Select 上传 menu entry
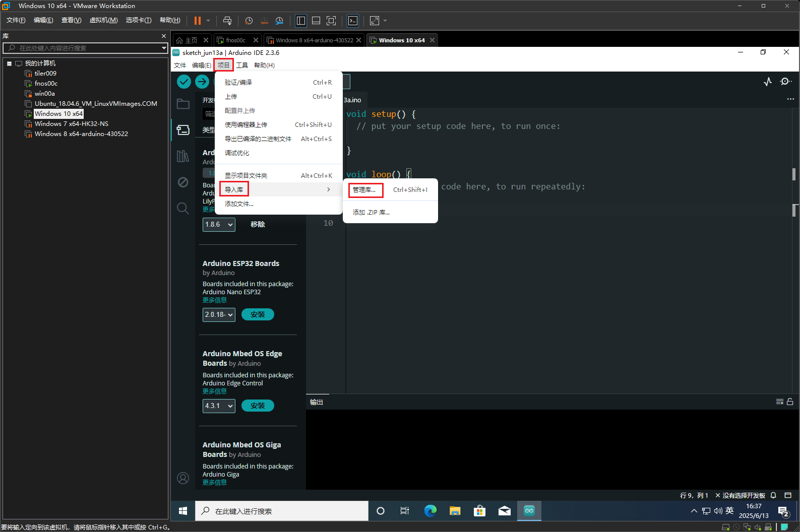800x532 pixels. (x=278, y=96)
